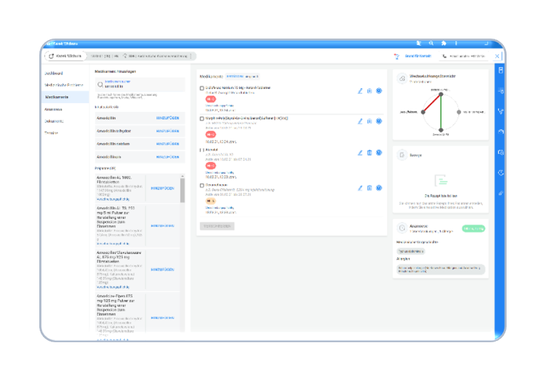Click the green badge in the Anamnese card
555x392 pixels.
pos(474,229)
